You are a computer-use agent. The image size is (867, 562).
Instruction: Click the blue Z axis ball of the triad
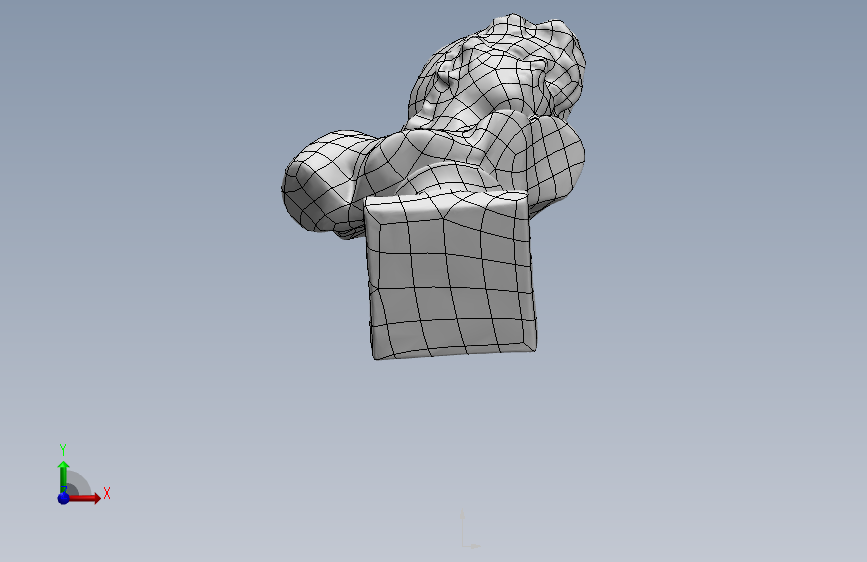tap(64, 498)
